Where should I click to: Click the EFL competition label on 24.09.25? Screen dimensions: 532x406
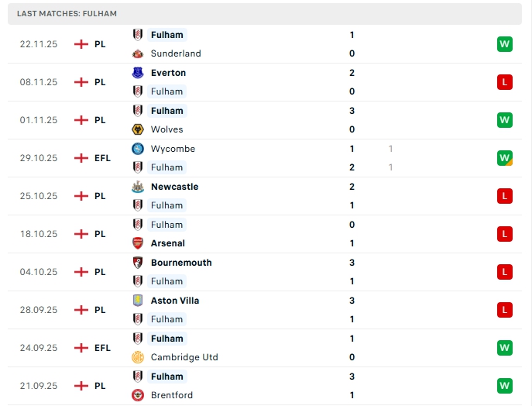click(x=102, y=348)
